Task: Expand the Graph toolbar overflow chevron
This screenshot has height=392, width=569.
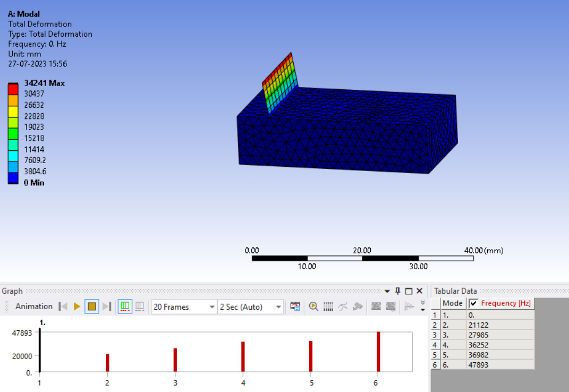Action: tap(423, 306)
